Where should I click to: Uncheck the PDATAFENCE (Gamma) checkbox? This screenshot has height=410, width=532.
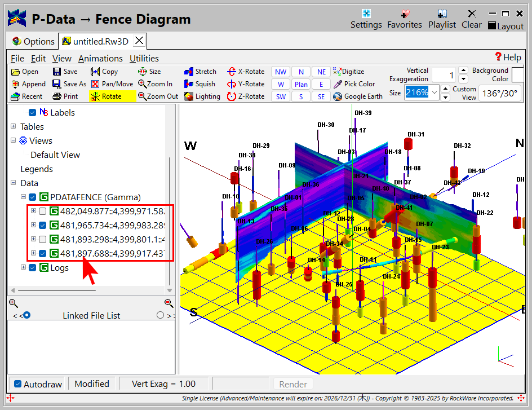33,197
